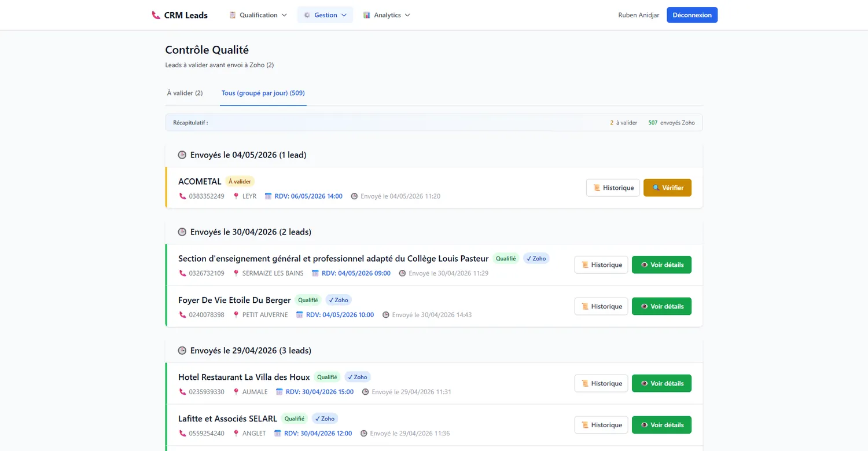The height and width of the screenshot is (451, 868).
Task: Open Historique for ACOMETAL
Action: pyautogui.click(x=613, y=188)
